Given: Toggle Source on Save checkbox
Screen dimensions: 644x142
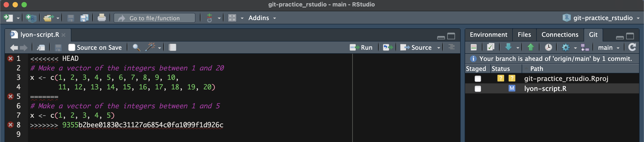Looking at the screenshot, I should 72,47.
